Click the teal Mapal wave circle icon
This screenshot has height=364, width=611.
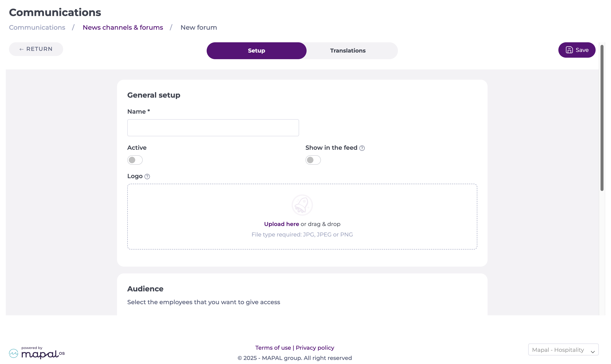[x=13, y=353]
